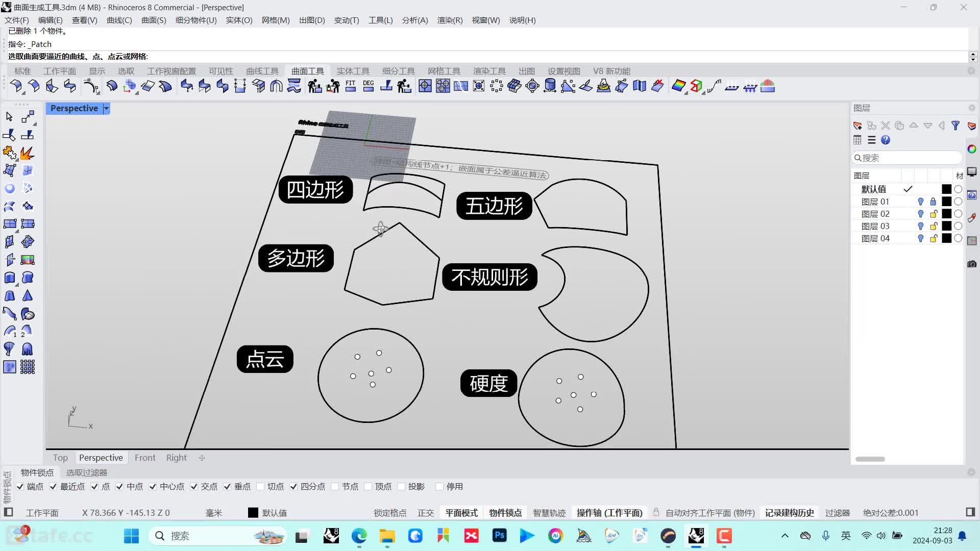Click the FIT surface rebuild icon
Image resolution: width=980 pixels, height=551 pixels.
point(350,86)
